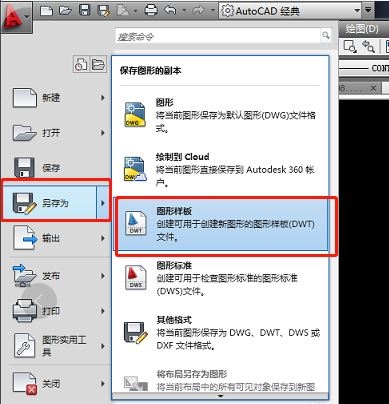Click the layout save as drawing icon
This screenshot has height=404, width=389.
coord(136,383)
